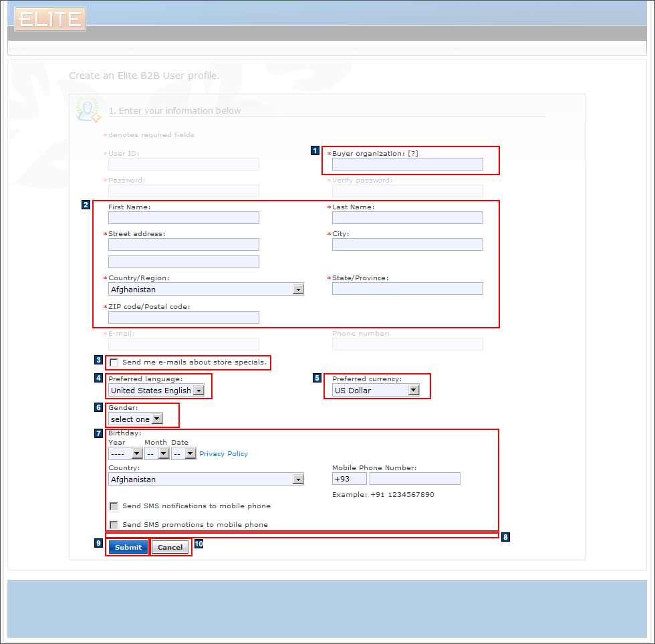Open the Privacy Policy link

pos(223,453)
